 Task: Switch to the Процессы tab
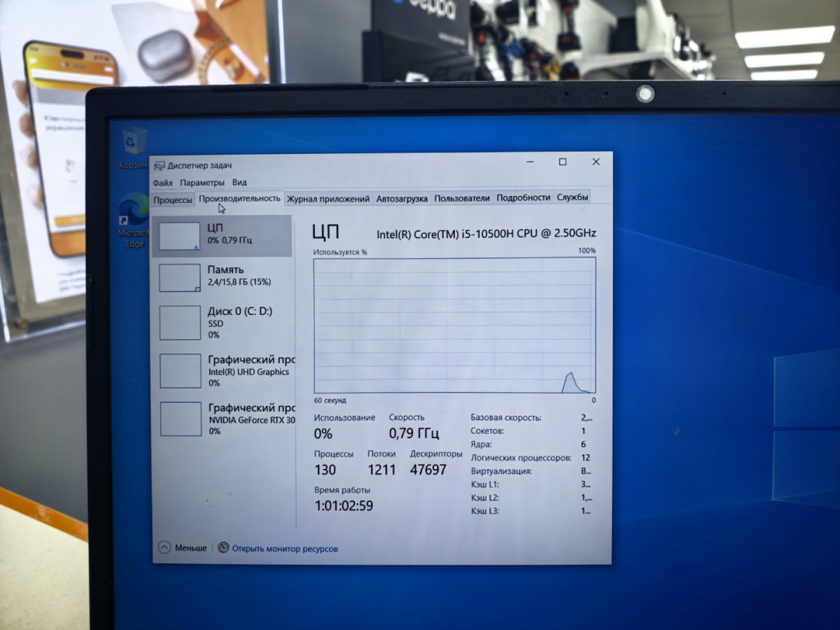pos(173,199)
